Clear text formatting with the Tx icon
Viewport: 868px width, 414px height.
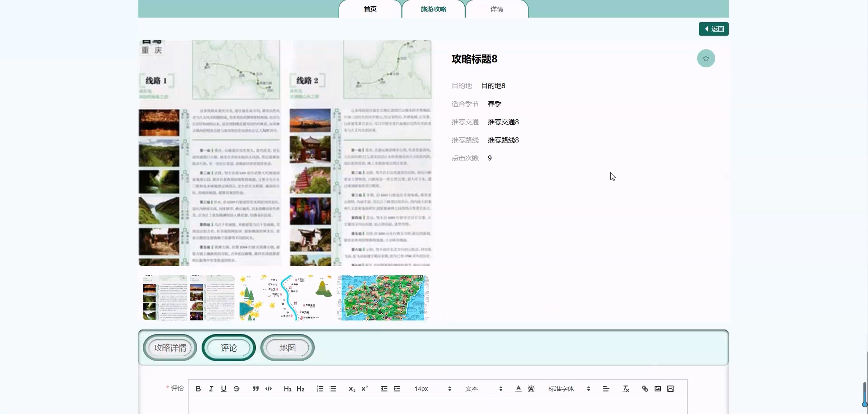click(x=626, y=389)
